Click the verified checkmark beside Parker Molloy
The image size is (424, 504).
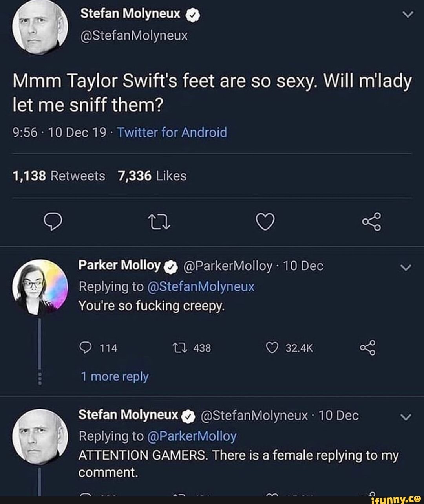coord(170,266)
